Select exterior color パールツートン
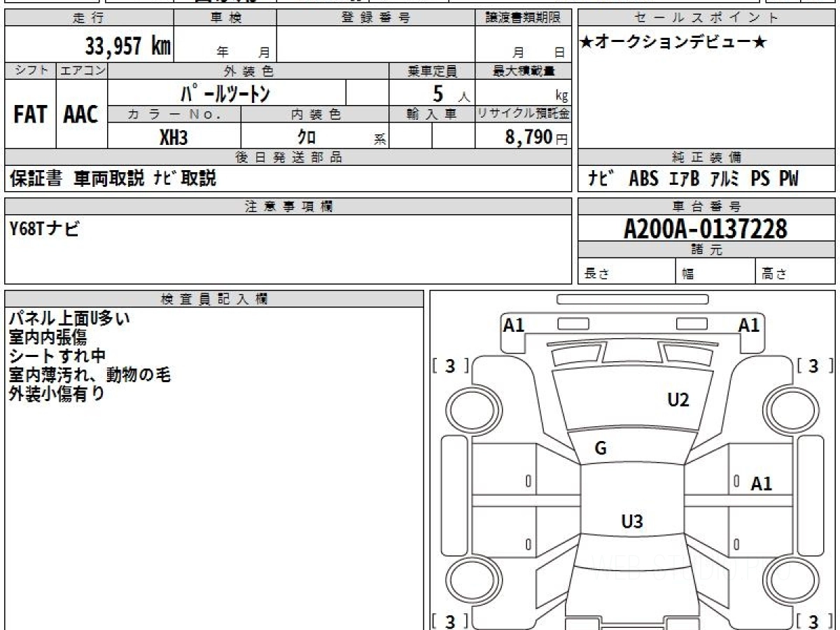This screenshot has height=630, width=840. tap(225, 93)
